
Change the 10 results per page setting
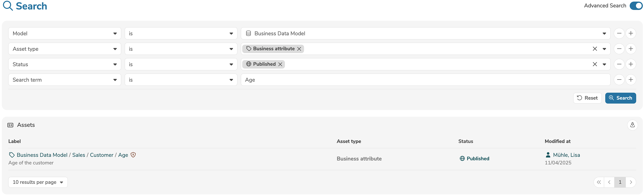pos(38,182)
